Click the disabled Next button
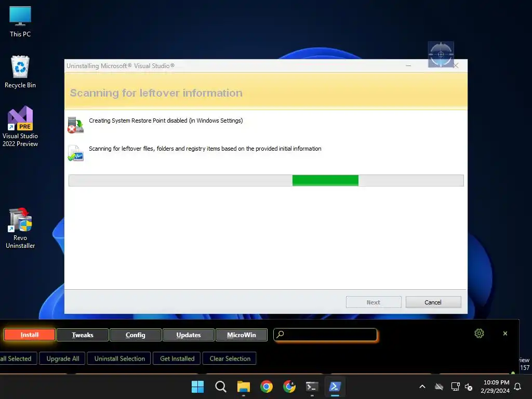The width and height of the screenshot is (532, 399). coord(374,302)
